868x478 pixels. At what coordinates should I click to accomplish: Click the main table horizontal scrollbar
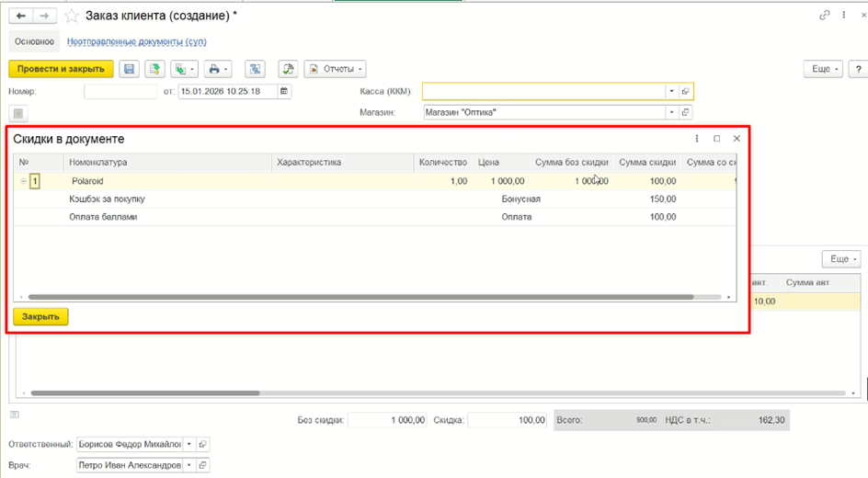pos(145,393)
